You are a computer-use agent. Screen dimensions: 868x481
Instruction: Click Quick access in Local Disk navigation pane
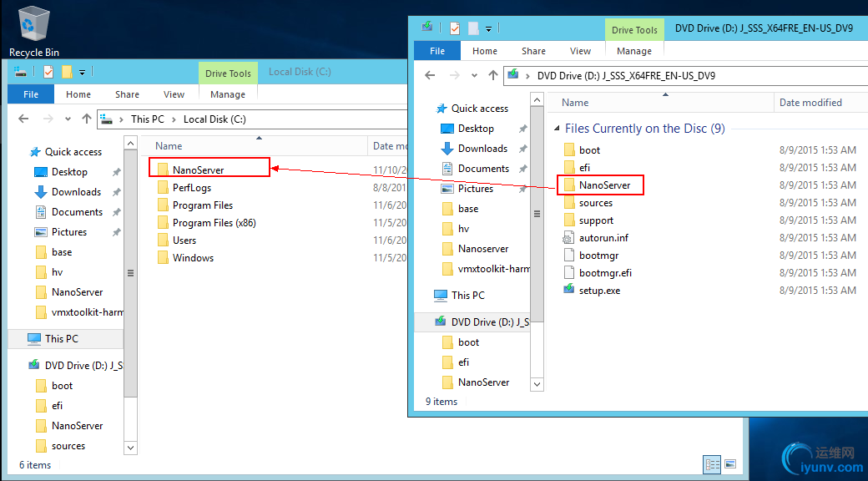coord(73,152)
